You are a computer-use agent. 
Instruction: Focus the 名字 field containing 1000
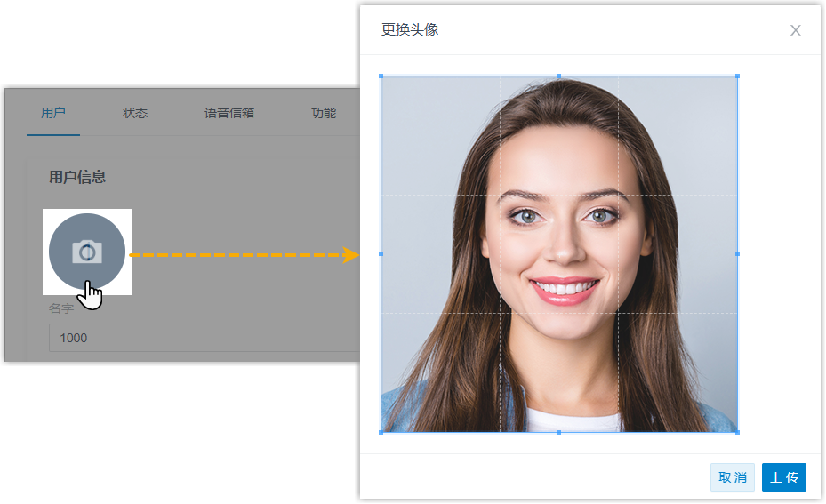(204, 338)
